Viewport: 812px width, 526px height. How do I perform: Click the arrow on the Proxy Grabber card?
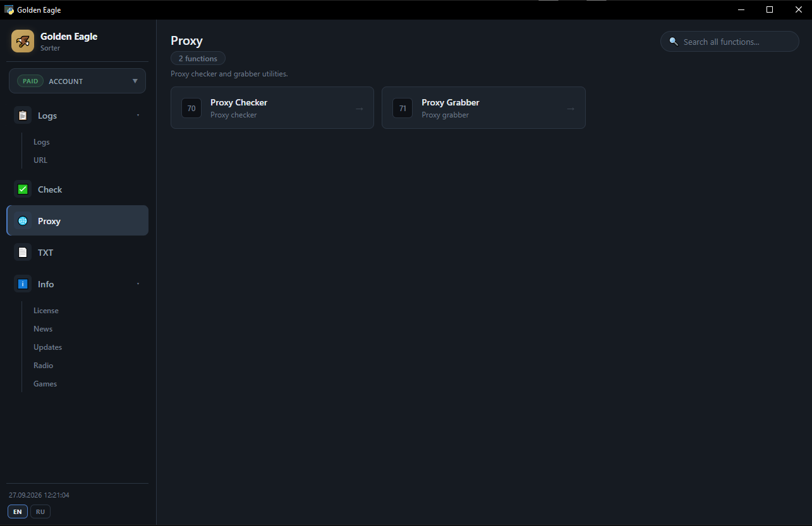click(571, 109)
